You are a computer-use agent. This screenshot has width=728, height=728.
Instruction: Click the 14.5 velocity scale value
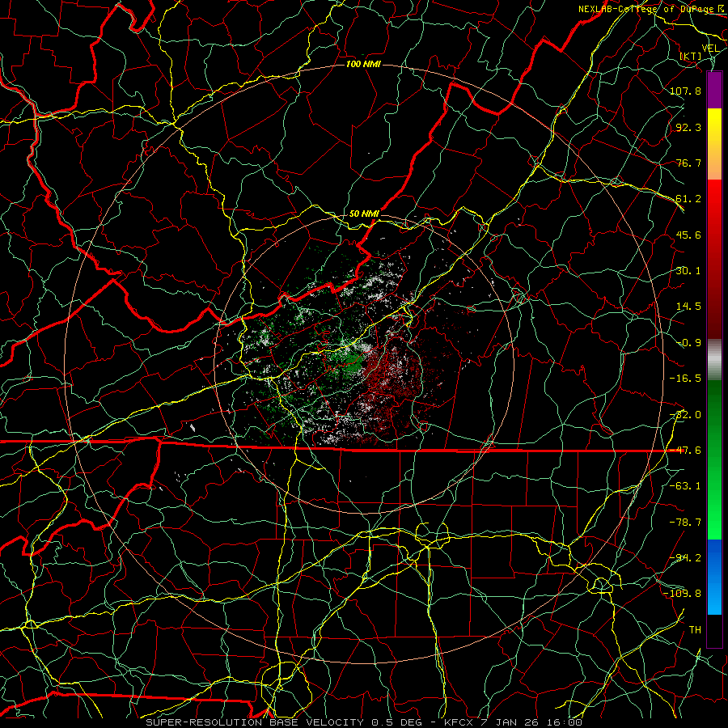[688, 307]
